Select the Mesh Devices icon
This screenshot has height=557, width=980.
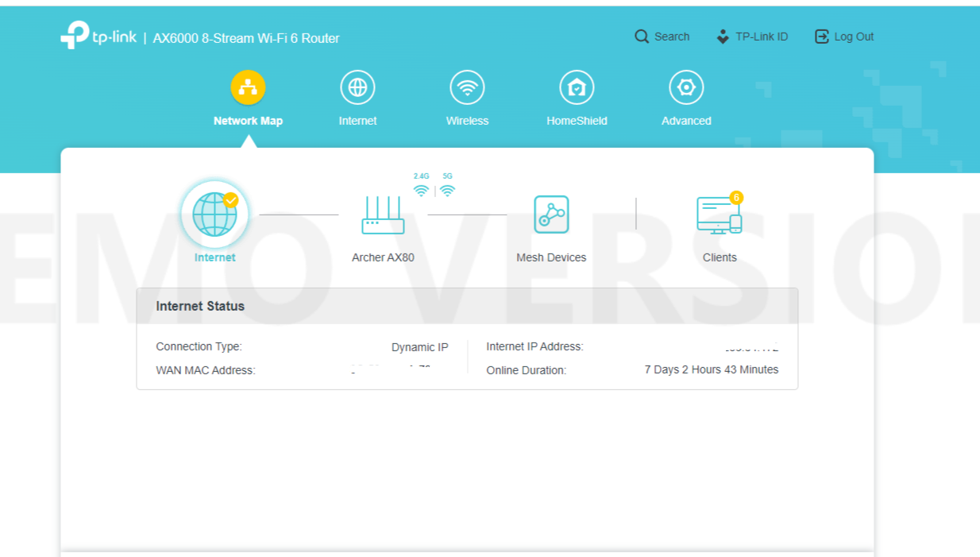(551, 215)
